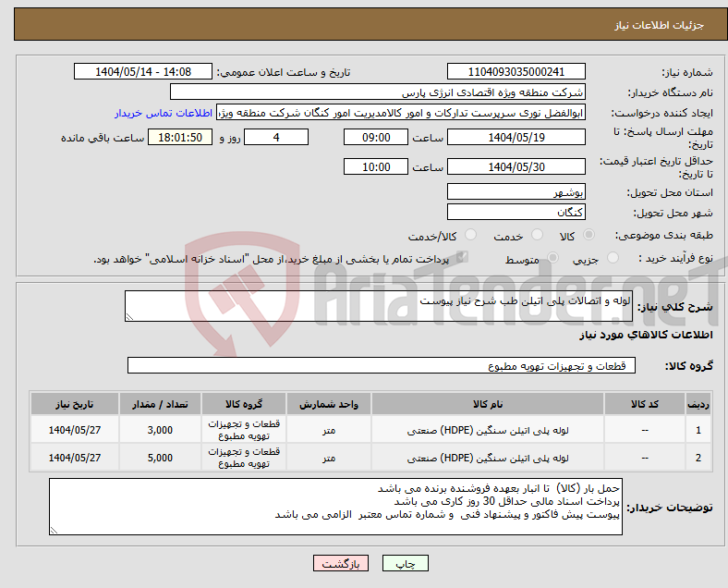
Task: Click the delivery city field کنگان
Action: coord(516,212)
